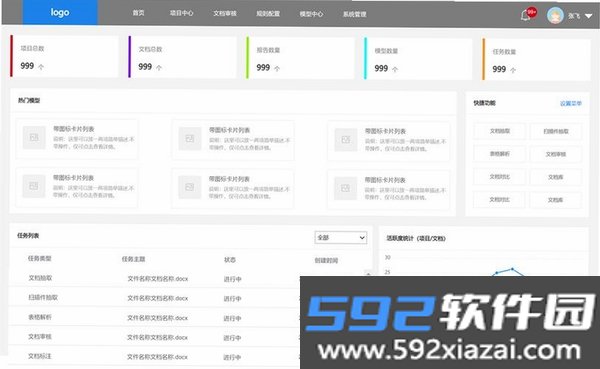Viewport: 600px width, 369px height.
Task: Click image placeholder icon of first 热门模型 card
Action: [x=34, y=137]
